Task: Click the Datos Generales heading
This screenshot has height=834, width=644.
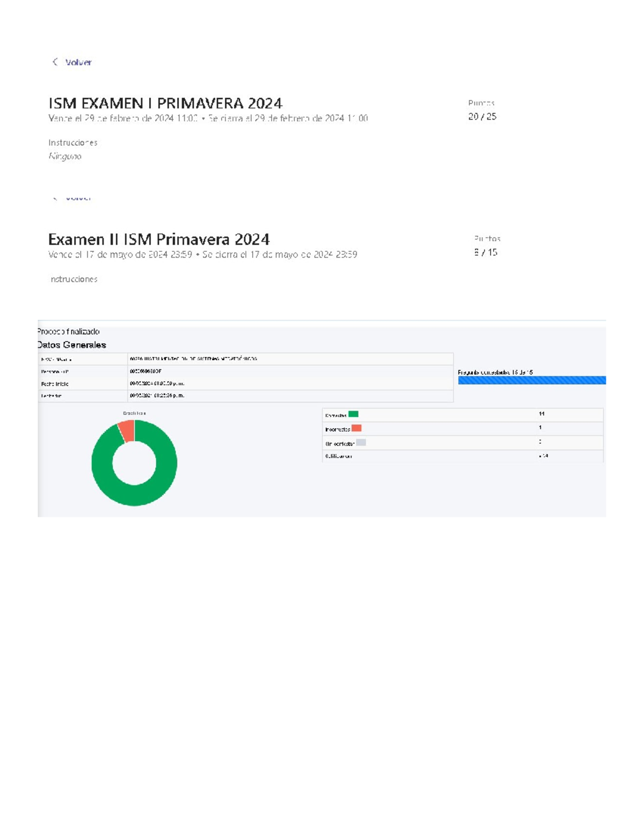Action: coord(72,345)
